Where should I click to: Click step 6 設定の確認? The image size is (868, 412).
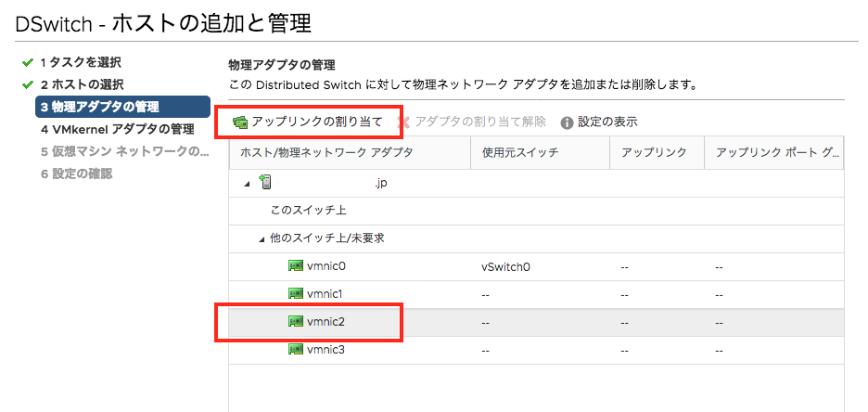click(x=76, y=174)
